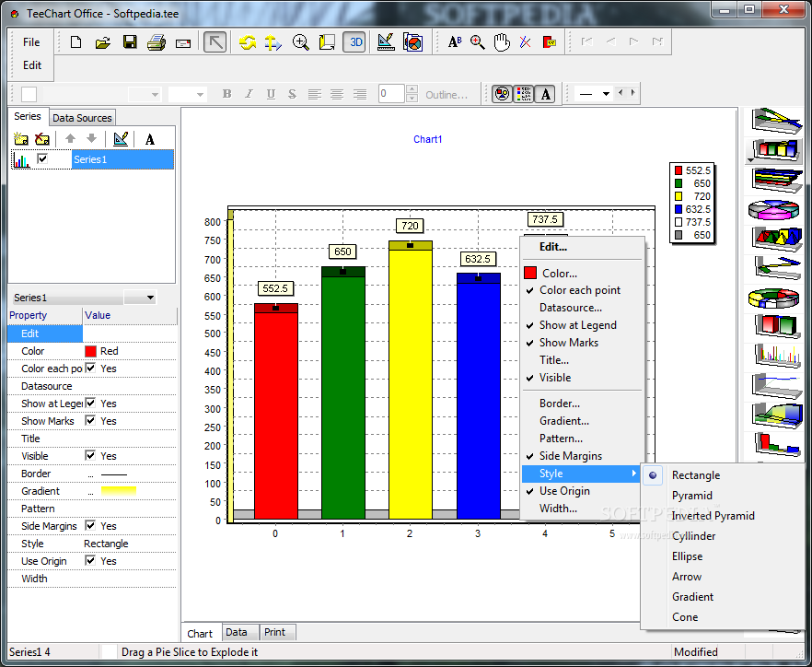The height and width of the screenshot is (667, 812).
Task: Click the yellow Gradient property swatch
Action: [x=119, y=490]
